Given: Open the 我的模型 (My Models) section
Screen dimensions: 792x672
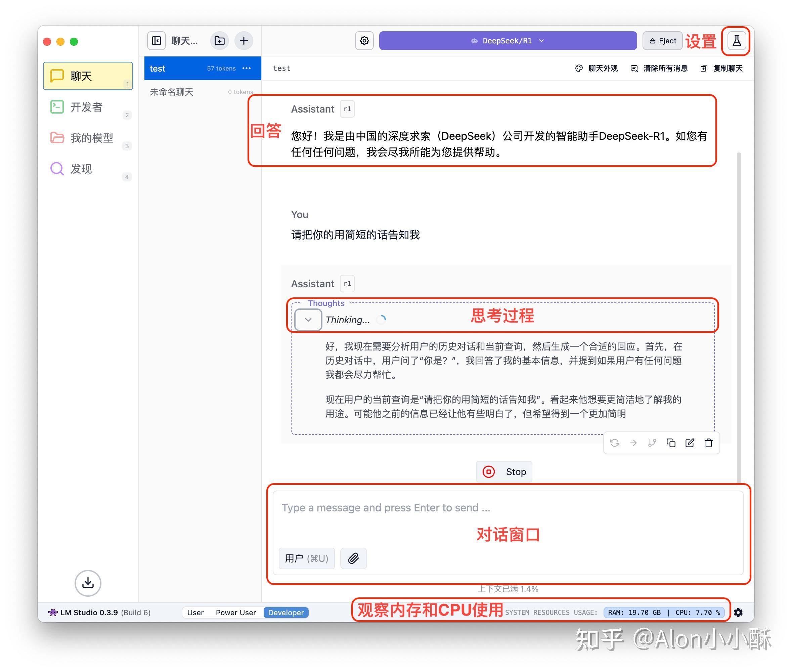Looking at the screenshot, I should (91, 138).
